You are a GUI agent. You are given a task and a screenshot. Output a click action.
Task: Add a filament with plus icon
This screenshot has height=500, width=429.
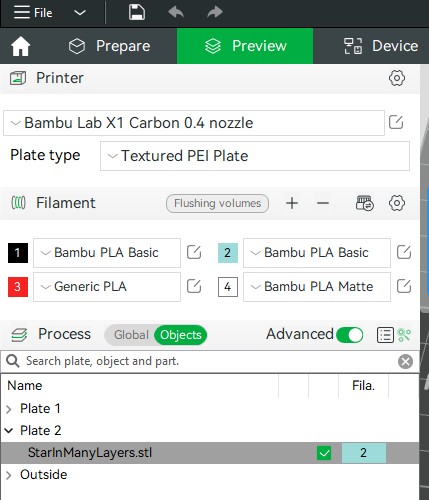(x=292, y=203)
